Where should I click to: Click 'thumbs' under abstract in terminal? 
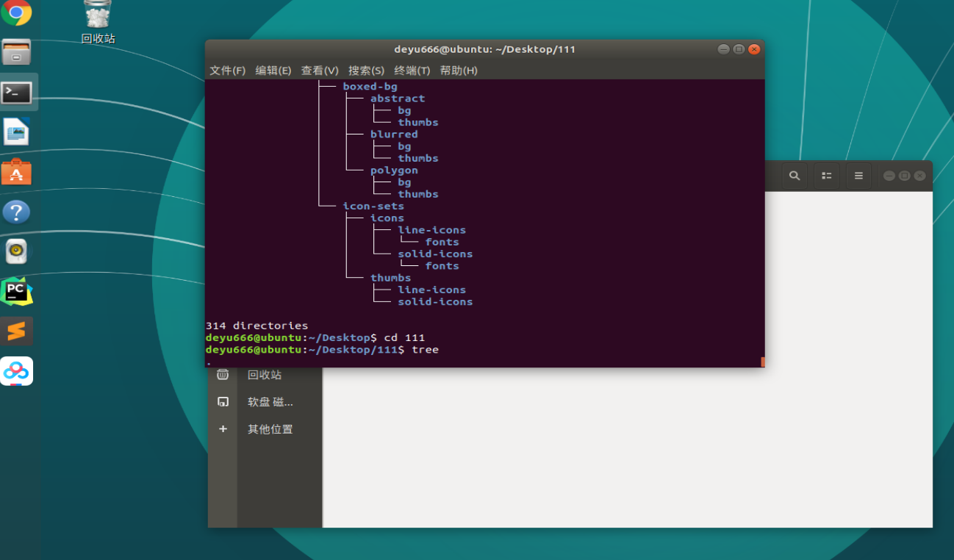[x=418, y=123]
